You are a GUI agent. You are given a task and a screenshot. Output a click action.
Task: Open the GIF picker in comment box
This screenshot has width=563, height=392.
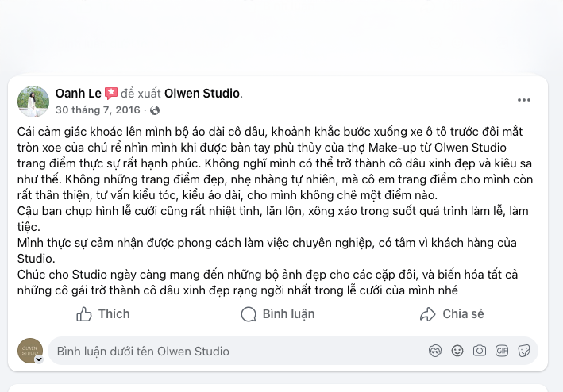tap(501, 351)
